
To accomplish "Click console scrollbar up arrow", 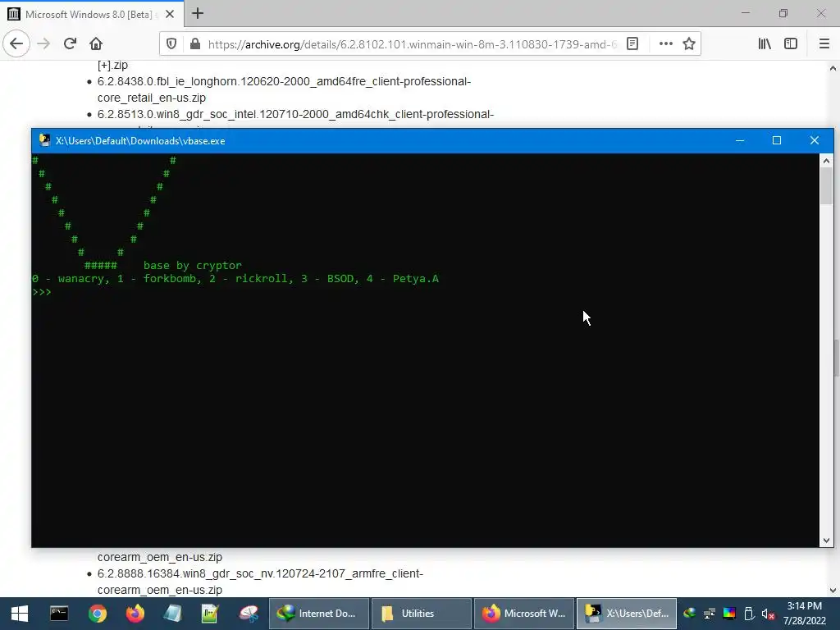I will click(826, 160).
